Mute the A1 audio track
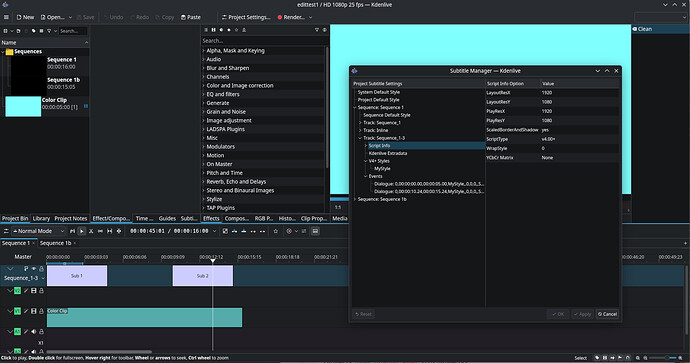The height and width of the screenshot is (363, 690). click(33, 331)
